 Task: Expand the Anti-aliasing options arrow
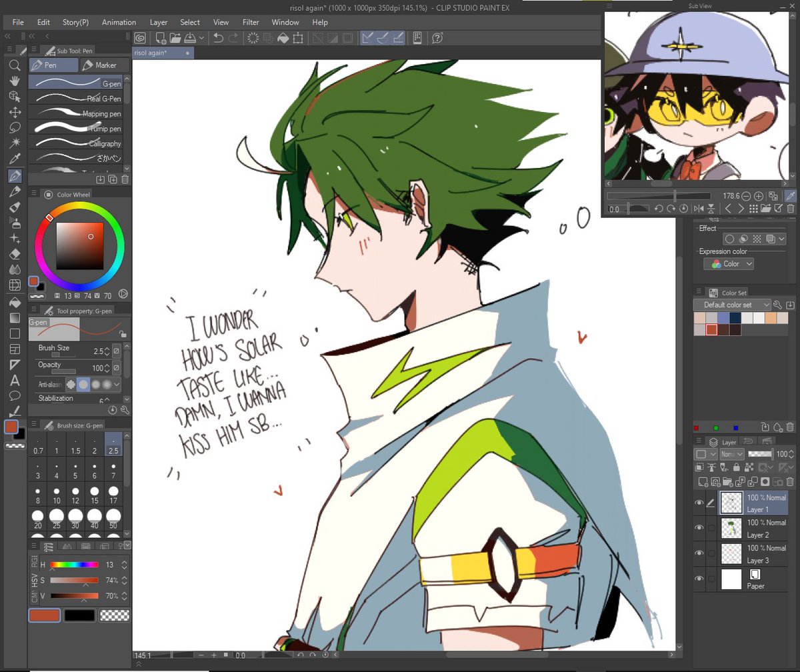pyautogui.click(x=117, y=385)
